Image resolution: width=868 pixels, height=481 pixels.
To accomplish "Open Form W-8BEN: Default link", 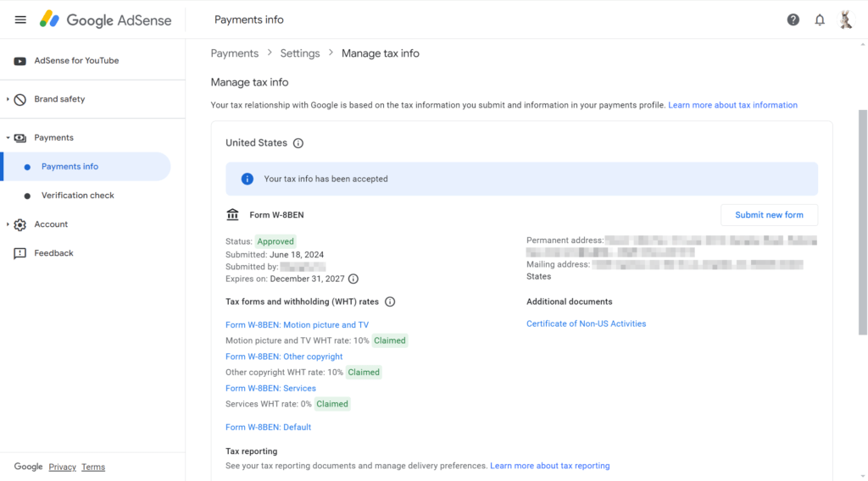I will coord(268,427).
